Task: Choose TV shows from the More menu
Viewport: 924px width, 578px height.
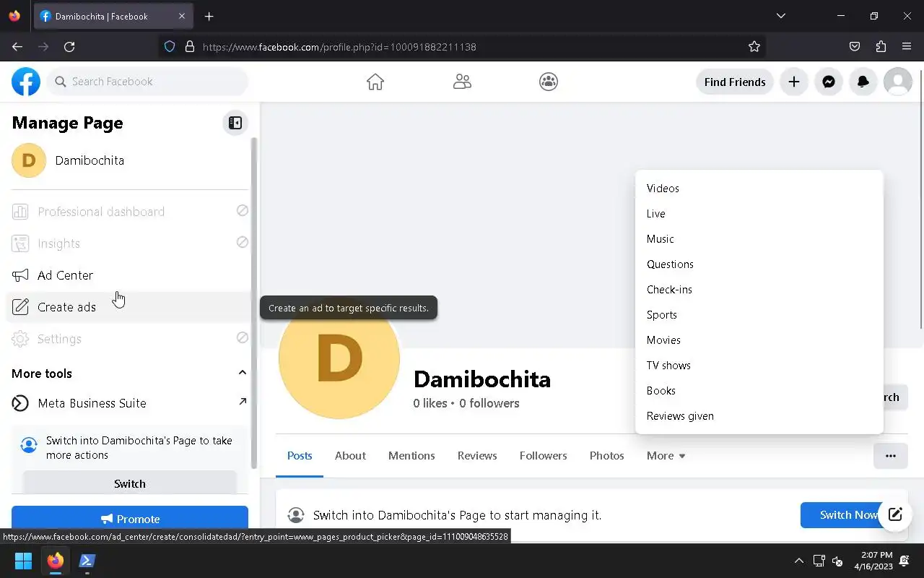Action: (759, 366)
